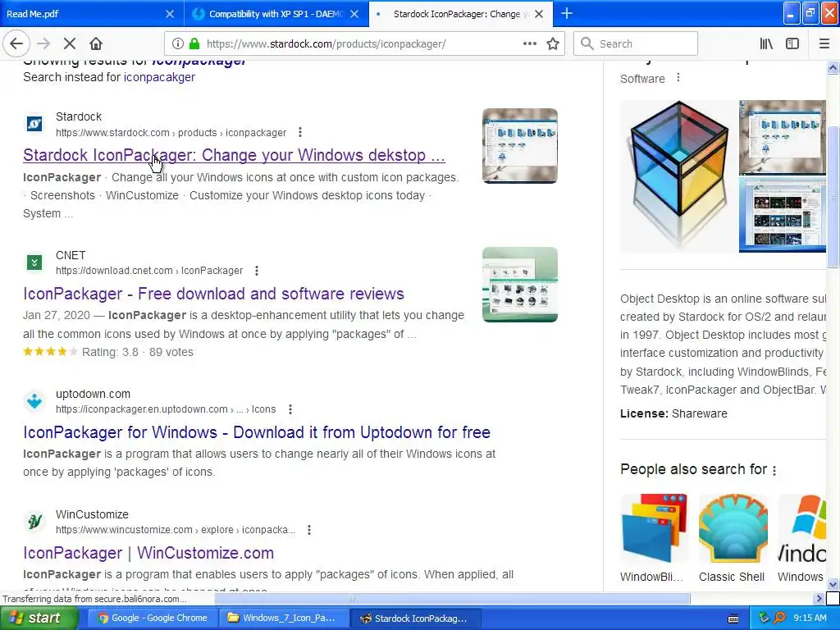The width and height of the screenshot is (840, 630).
Task: Open the lower-right knowledge panel screenshot
Action: (x=782, y=215)
